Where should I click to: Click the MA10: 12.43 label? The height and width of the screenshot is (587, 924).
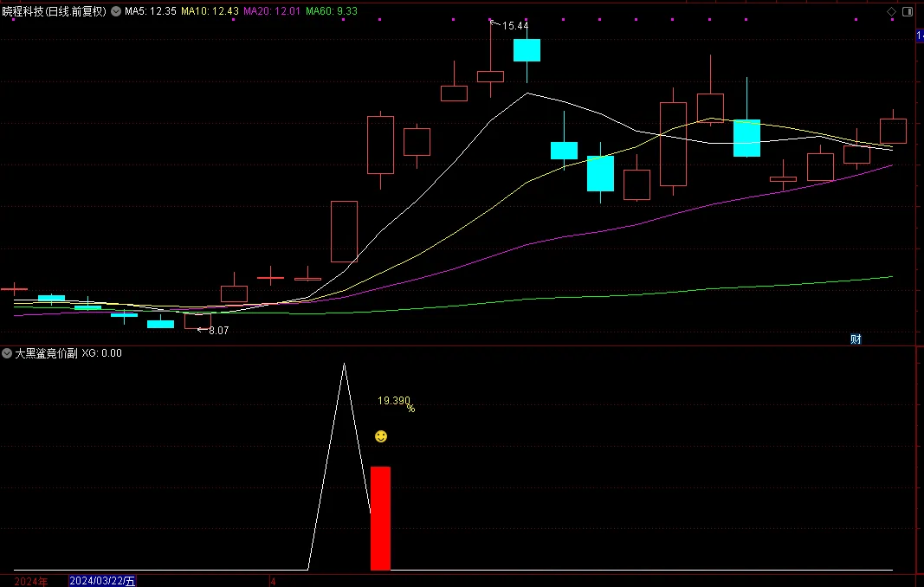pyautogui.click(x=210, y=11)
